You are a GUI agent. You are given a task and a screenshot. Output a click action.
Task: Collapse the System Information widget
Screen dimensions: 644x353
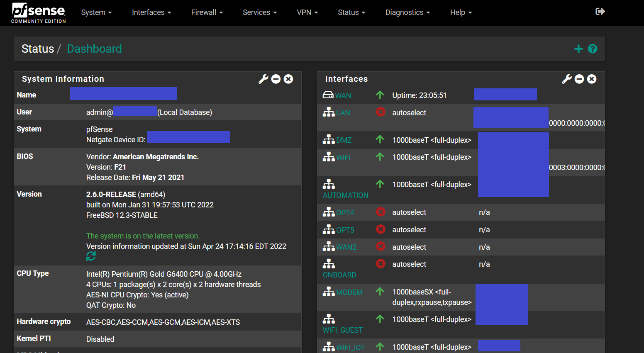click(276, 79)
